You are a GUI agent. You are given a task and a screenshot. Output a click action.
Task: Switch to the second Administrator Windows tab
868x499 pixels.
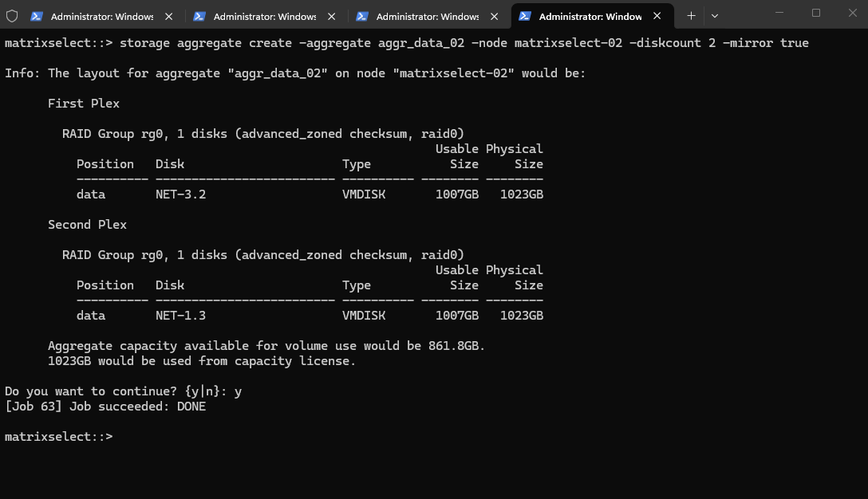pyautogui.click(x=264, y=16)
